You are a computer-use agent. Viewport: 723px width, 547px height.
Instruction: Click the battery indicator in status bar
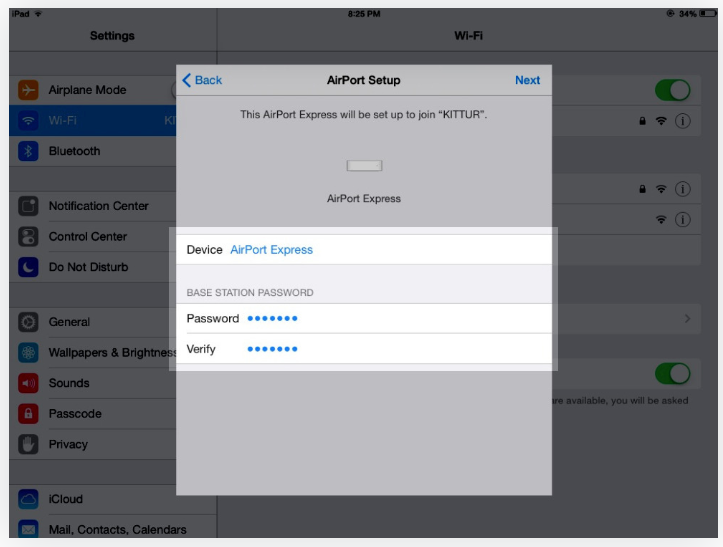click(708, 14)
